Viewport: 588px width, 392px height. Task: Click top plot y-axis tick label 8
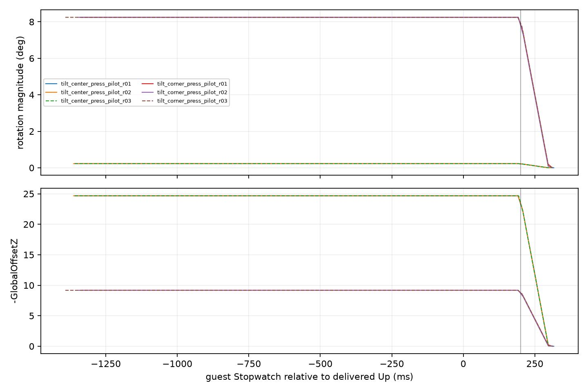click(32, 22)
